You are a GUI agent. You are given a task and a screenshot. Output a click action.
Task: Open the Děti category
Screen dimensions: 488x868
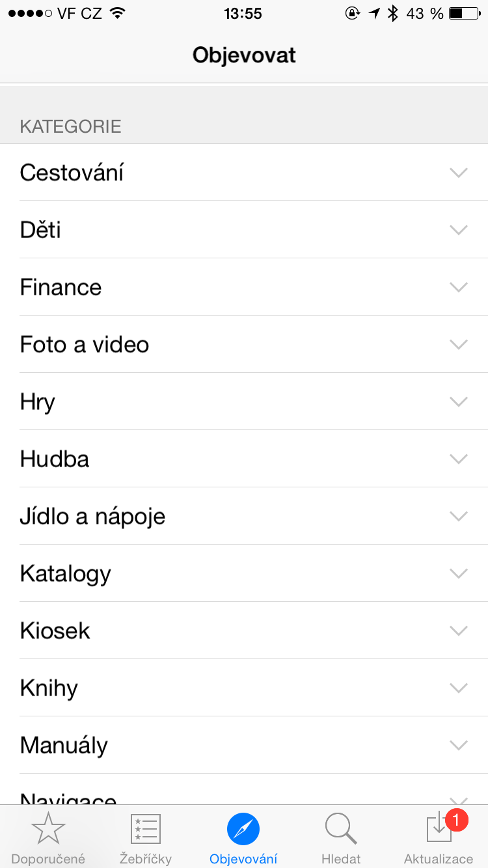pyautogui.click(x=40, y=230)
